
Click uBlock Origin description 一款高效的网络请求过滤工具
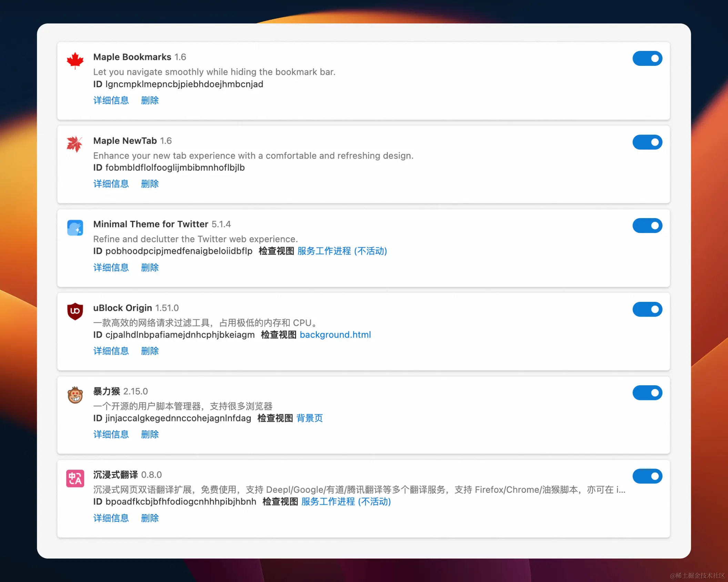205,323
